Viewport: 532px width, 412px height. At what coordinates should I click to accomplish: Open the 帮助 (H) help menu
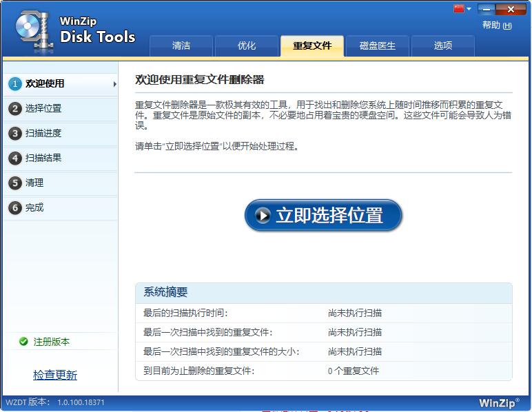[497, 25]
